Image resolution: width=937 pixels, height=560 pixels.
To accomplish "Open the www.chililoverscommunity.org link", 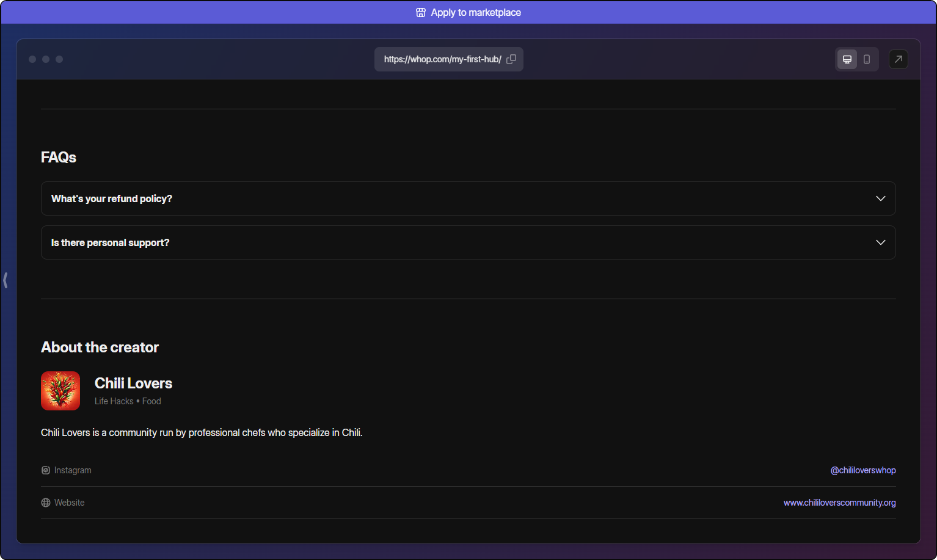I will (839, 503).
